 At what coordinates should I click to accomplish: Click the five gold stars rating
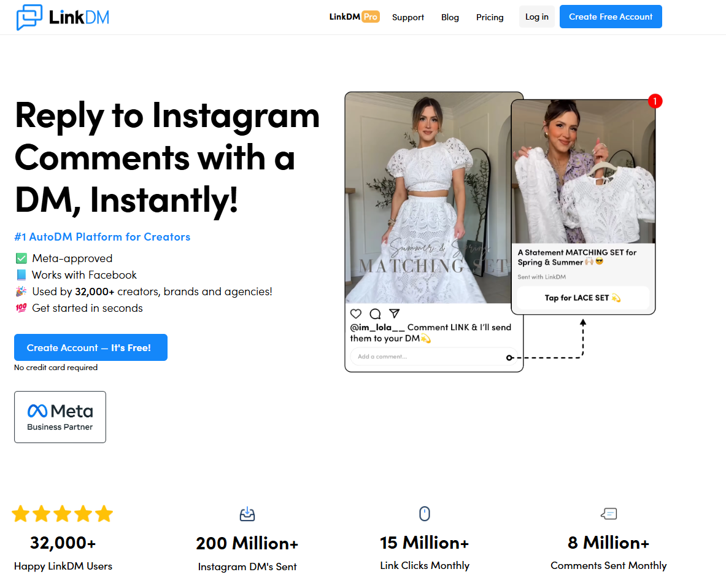coord(63,514)
